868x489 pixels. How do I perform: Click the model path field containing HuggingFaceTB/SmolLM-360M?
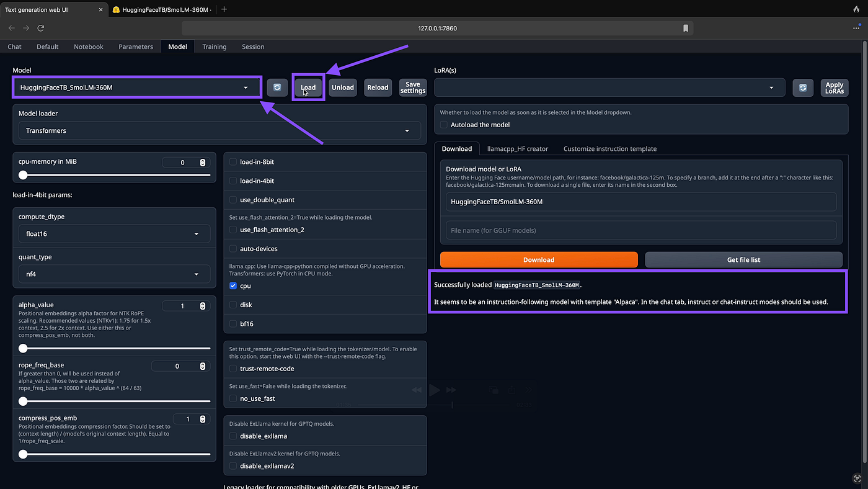pos(641,202)
